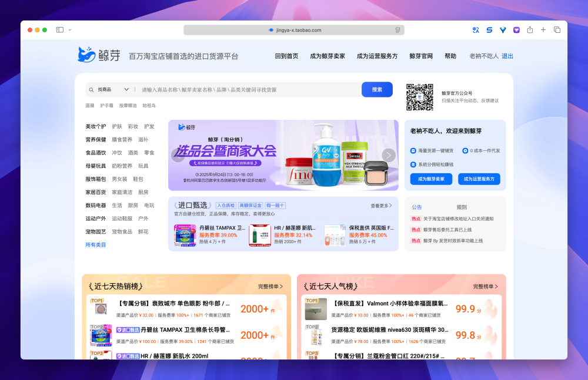This screenshot has width=588, height=380.
Task: Click the 鲸芽官方公众号 QR code
Action: (x=419, y=95)
